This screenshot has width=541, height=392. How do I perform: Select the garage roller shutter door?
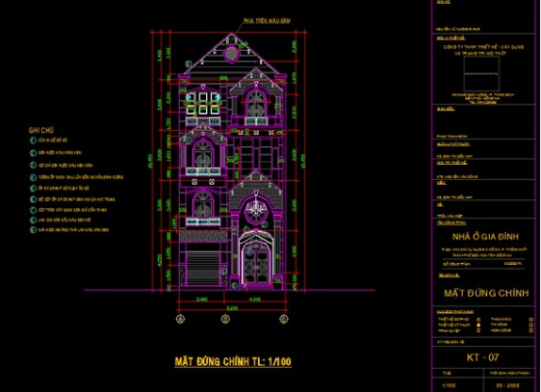click(202, 269)
